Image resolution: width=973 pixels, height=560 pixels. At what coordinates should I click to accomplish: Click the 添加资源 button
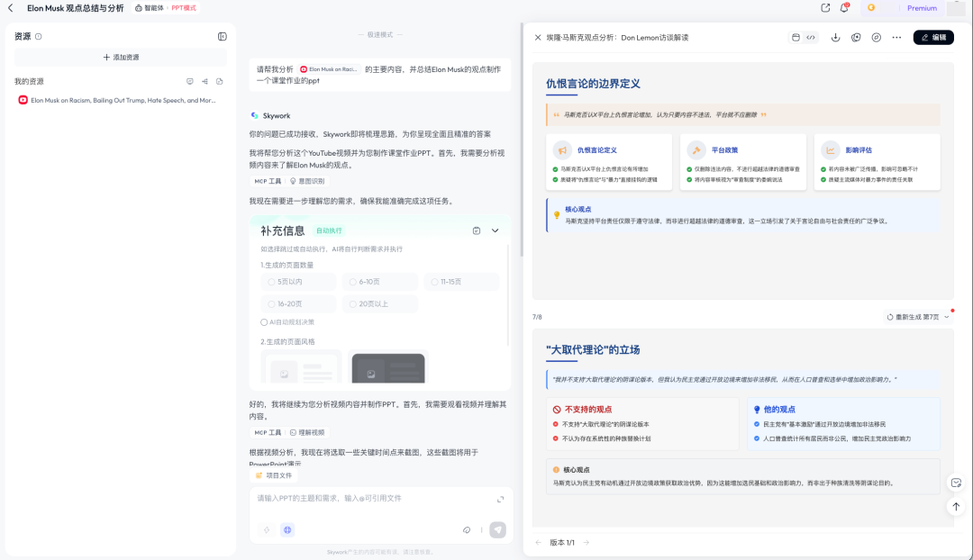pos(121,58)
